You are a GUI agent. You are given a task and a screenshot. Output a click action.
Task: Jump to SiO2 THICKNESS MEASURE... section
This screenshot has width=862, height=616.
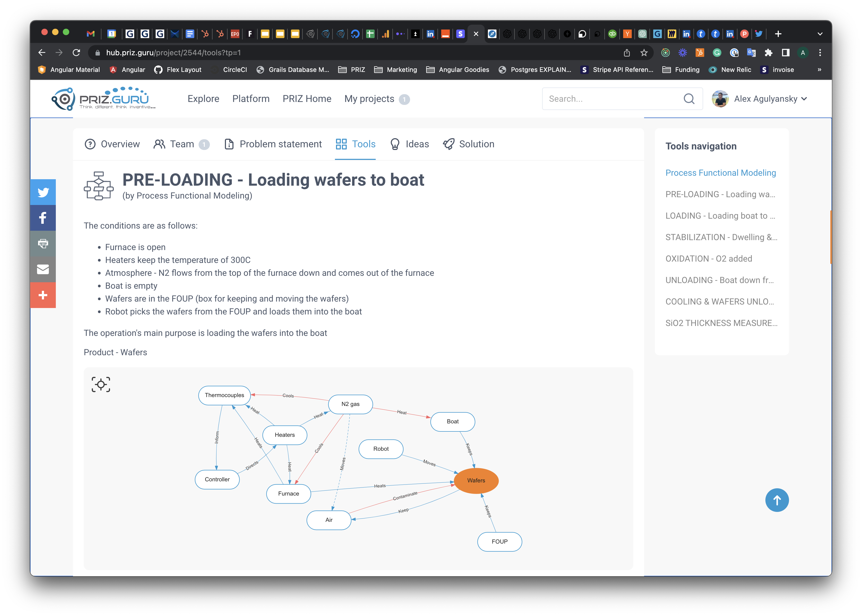coord(721,323)
